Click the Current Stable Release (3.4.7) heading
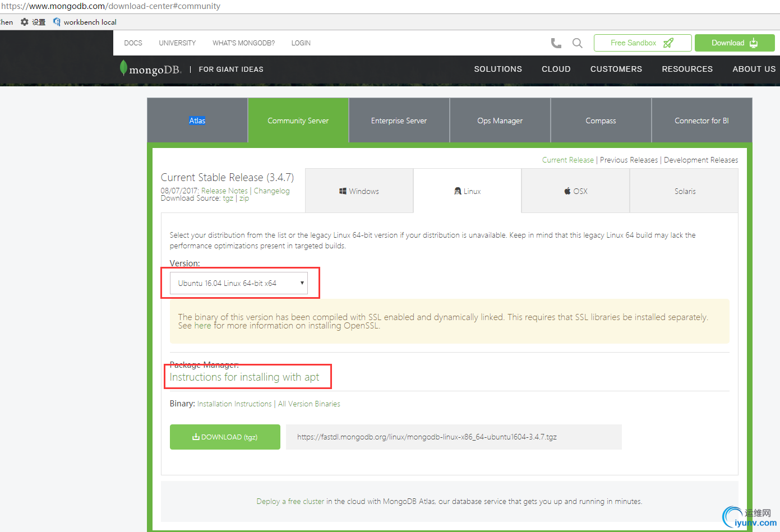 coord(227,177)
